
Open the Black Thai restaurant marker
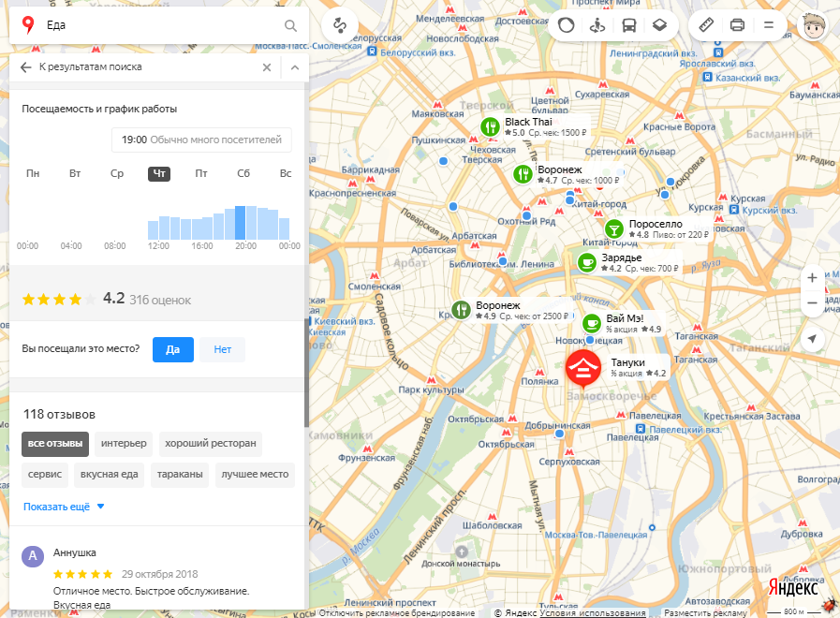(490, 127)
